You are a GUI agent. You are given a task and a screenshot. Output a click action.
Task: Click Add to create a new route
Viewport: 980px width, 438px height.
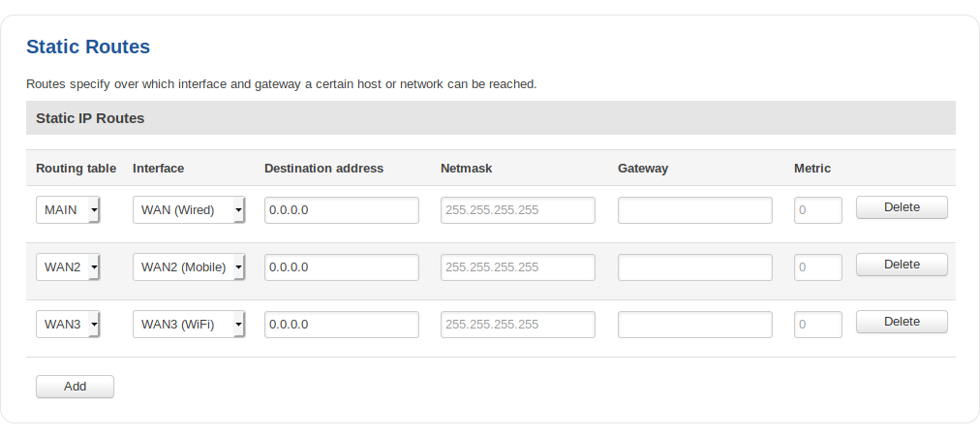(75, 387)
